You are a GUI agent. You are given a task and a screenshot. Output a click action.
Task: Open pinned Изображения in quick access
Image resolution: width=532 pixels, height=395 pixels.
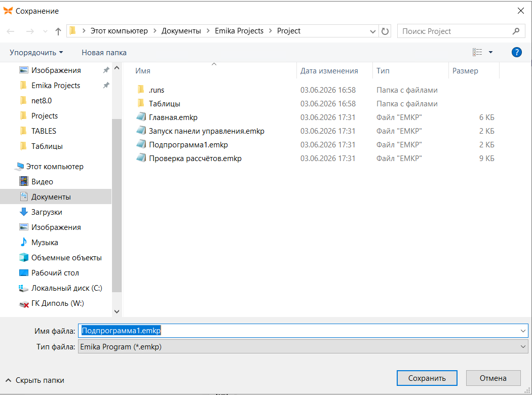pyautogui.click(x=56, y=70)
